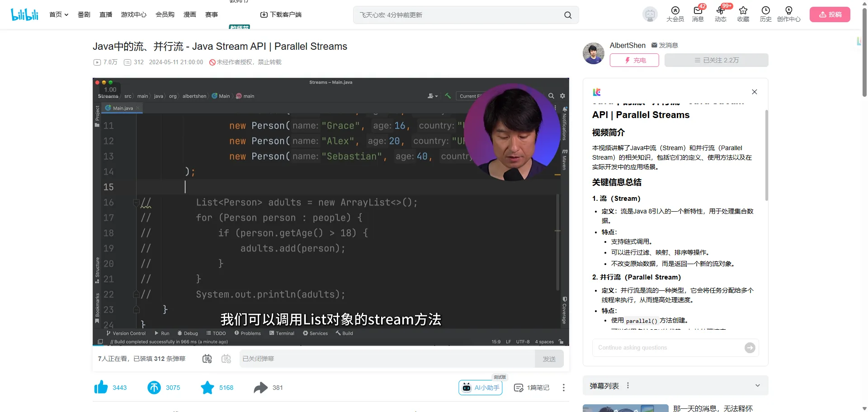The height and width of the screenshot is (412, 868).
Task: Click 已关注 2.2万 follow button
Action: (x=716, y=60)
